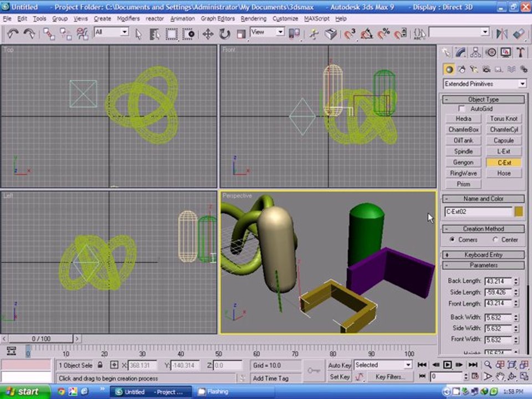Click the Undo arrow in the toolbar

[x=13, y=34]
